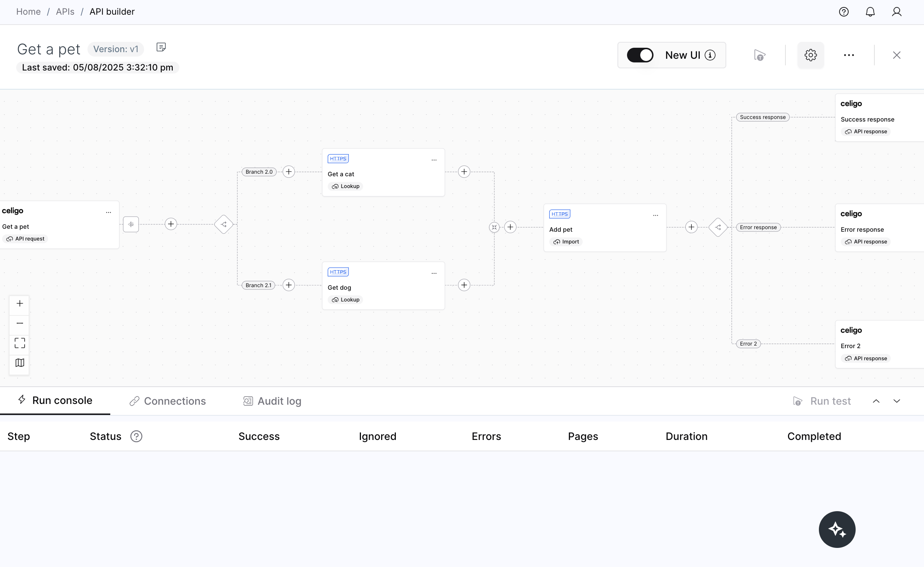
Task: Open the notes icon beside version badge
Action: pyautogui.click(x=161, y=47)
